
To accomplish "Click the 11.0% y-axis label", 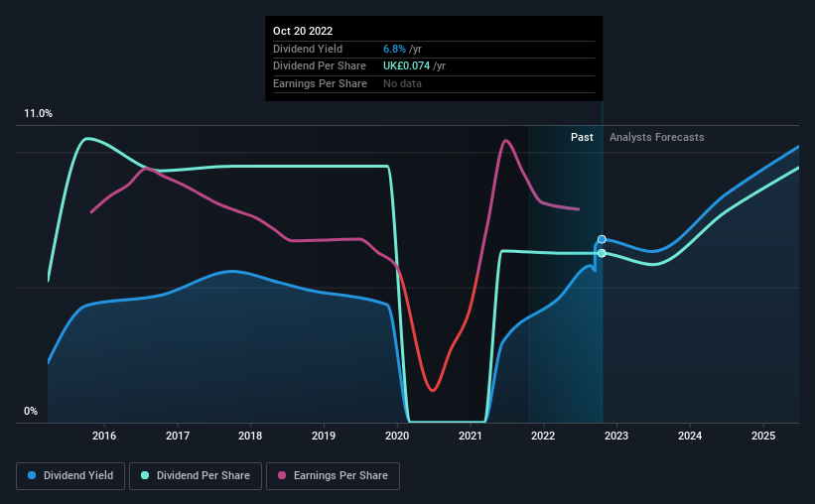I will pyautogui.click(x=38, y=114).
